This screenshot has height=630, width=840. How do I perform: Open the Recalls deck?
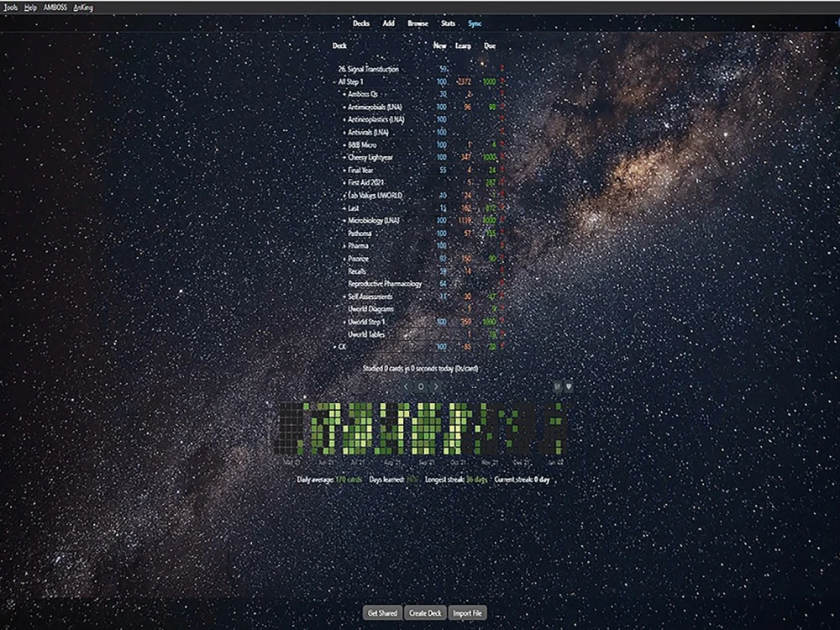[x=357, y=271]
